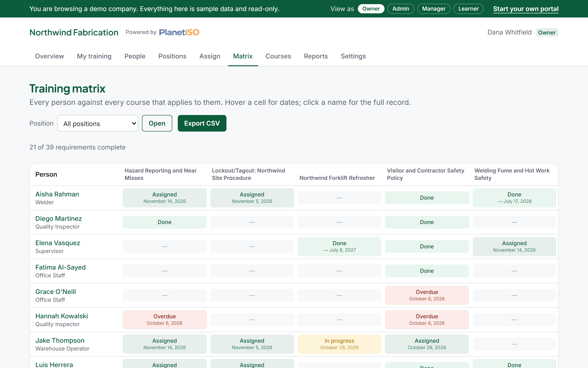The height and width of the screenshot is (368, 588).
Task: Open the PlanetISO logo link
Action: 179,32
